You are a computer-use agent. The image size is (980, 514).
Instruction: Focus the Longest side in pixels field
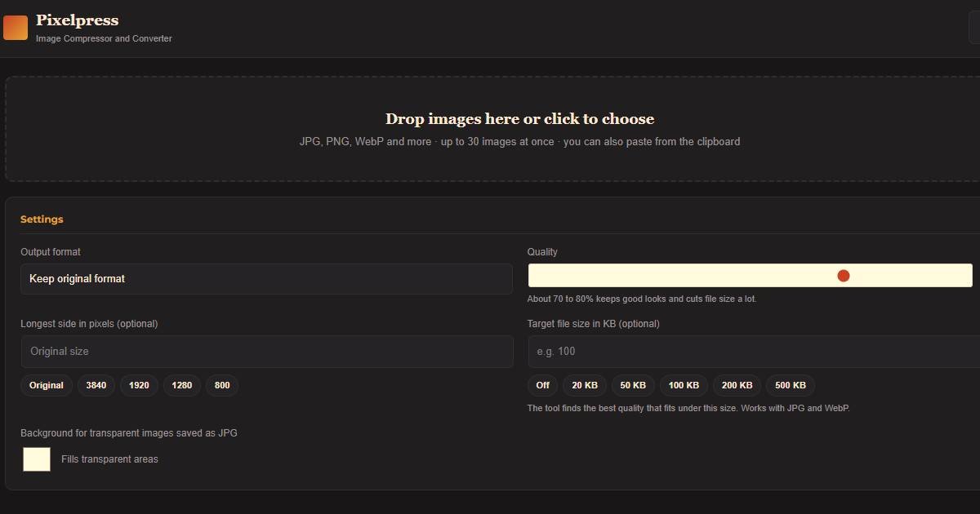(267, 352)
